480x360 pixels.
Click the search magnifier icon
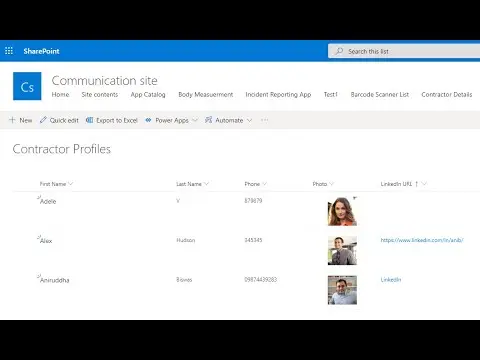click(339, 51)
